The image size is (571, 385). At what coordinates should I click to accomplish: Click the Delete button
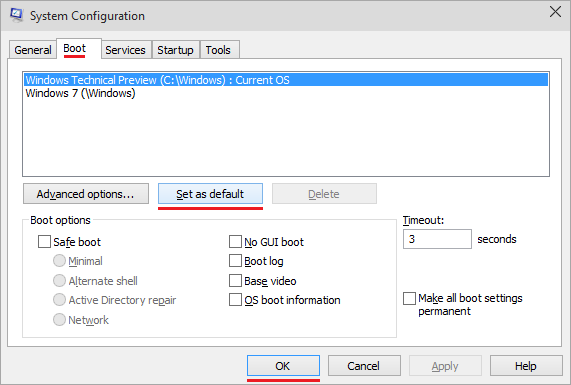coord(324,193)
